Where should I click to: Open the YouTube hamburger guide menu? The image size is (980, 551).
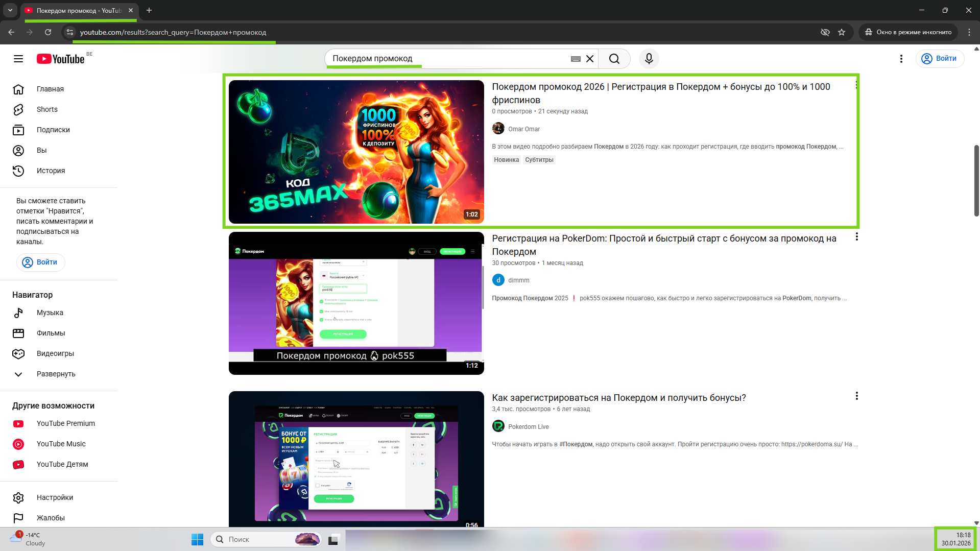point(18,59)
